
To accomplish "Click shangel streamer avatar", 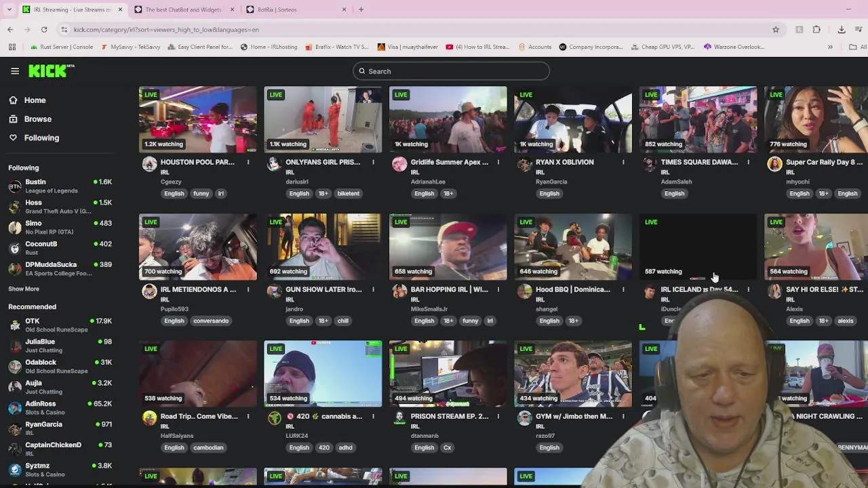I will coord(524,291).
